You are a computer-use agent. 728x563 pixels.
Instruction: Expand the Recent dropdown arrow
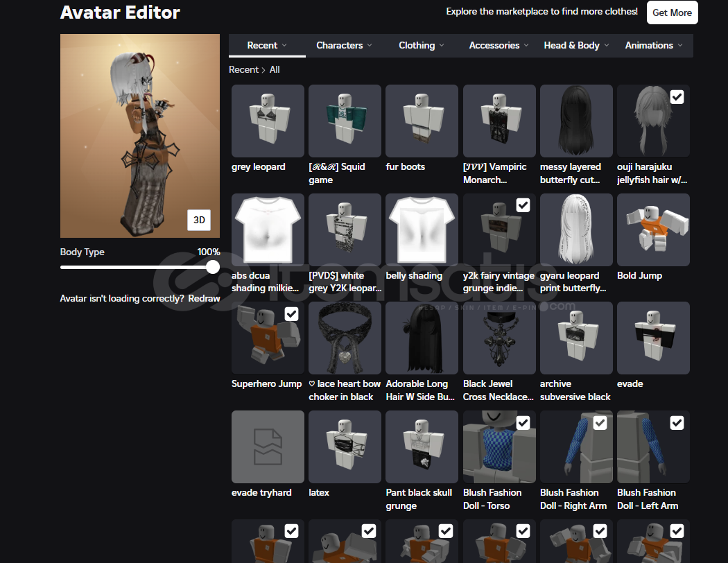[x=284, y=46]
